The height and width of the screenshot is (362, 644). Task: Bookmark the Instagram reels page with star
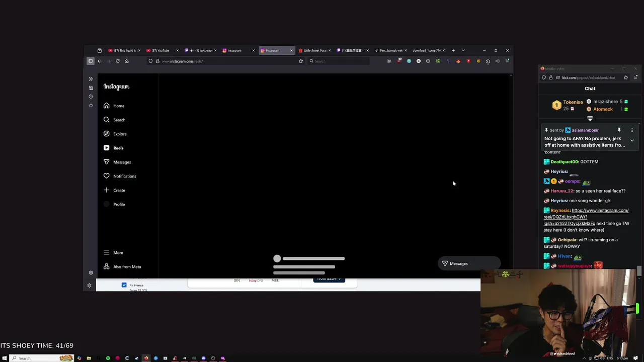[x=301, y=61]
